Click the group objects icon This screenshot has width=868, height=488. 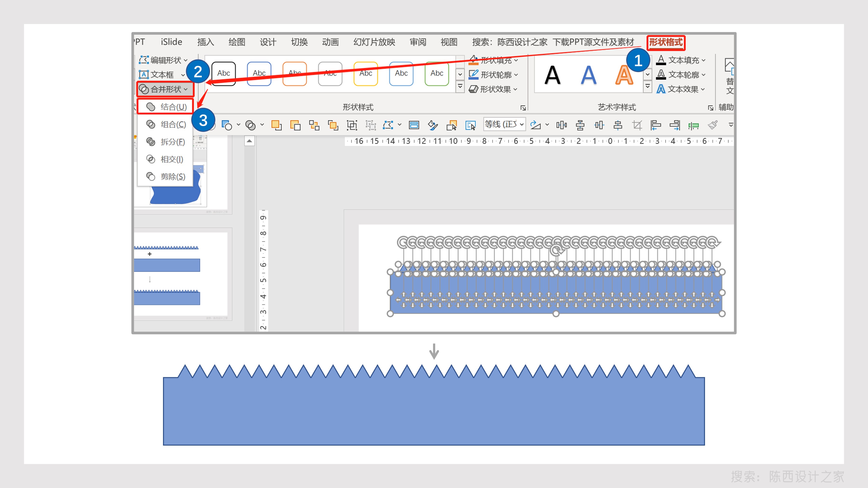click(x=352, y=125)
